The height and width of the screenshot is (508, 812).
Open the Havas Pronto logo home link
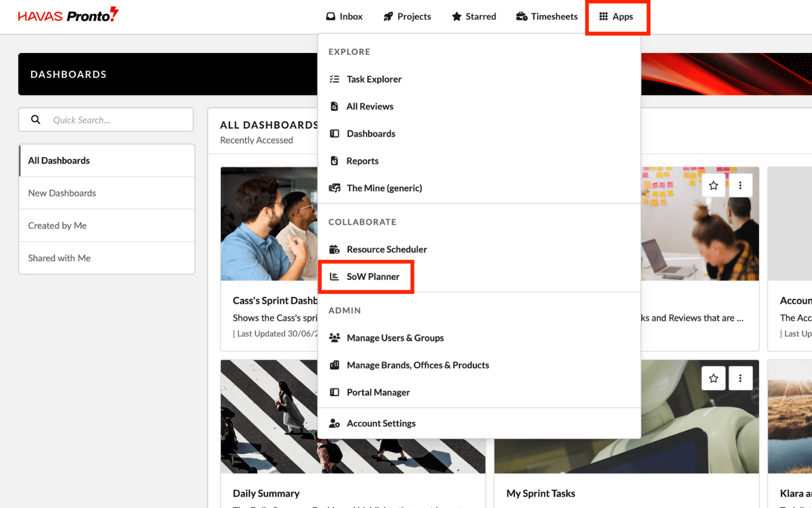(x=68, y=15)
